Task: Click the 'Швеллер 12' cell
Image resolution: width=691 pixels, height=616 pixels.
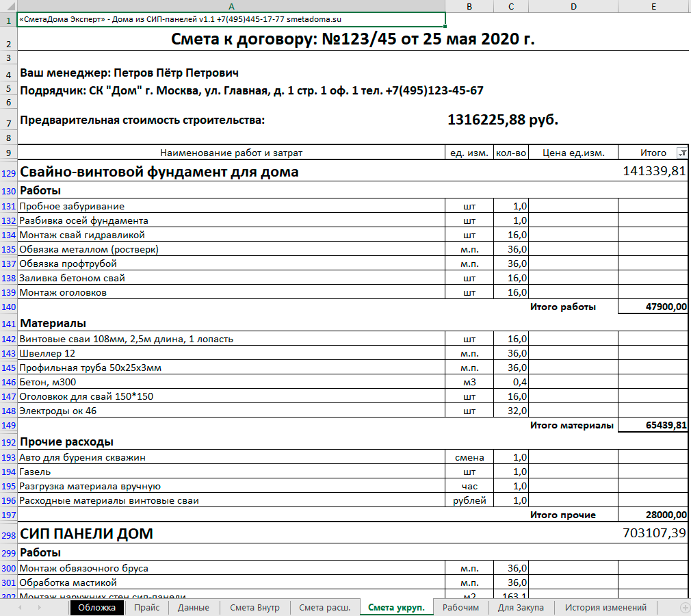Action: point(231,354)
